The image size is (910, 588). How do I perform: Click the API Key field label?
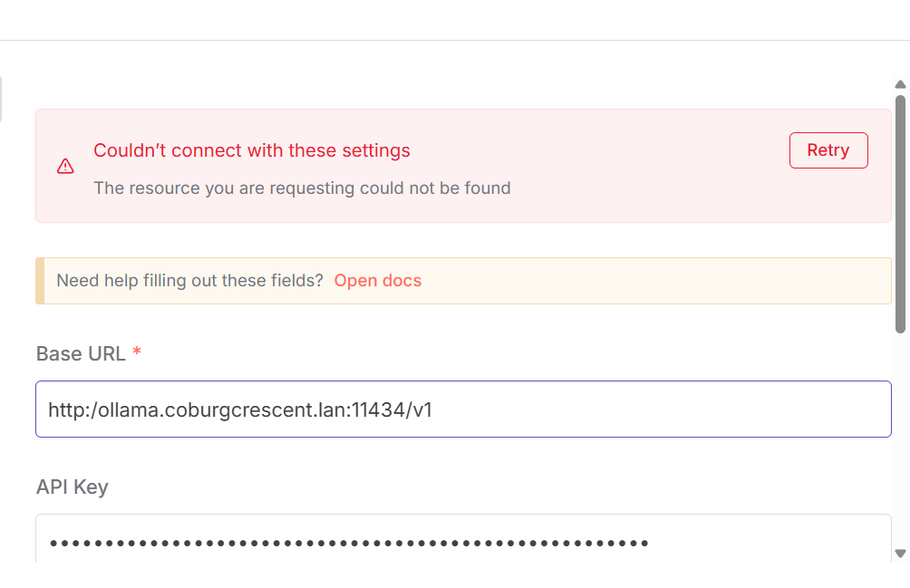72,487
